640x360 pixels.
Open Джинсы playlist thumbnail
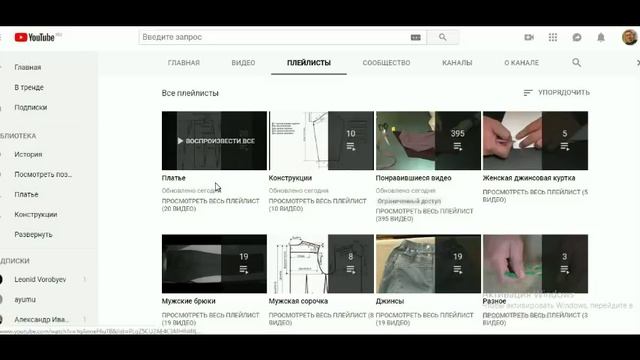coord(428,264)
